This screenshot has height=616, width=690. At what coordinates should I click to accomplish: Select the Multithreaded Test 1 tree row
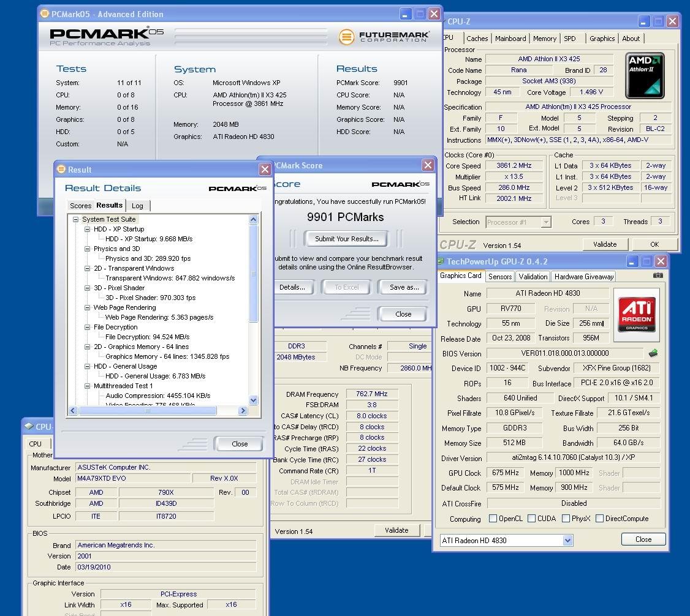[123, 386]
